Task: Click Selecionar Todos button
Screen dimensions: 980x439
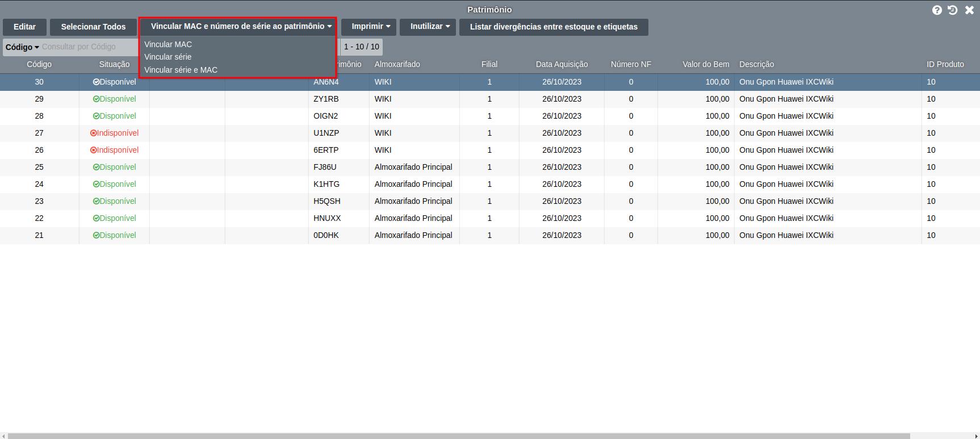Action: coord(93,27)
